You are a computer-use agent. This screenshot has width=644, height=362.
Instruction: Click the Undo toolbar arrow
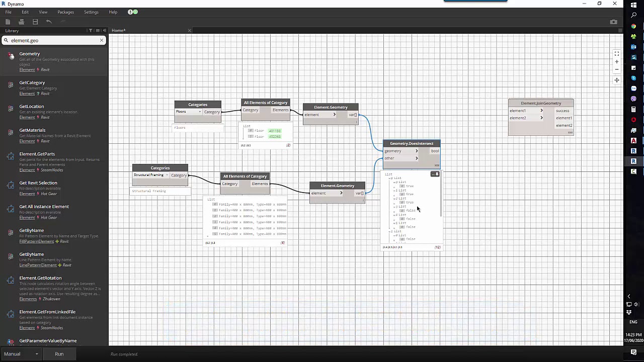click(x=49, y=22)
